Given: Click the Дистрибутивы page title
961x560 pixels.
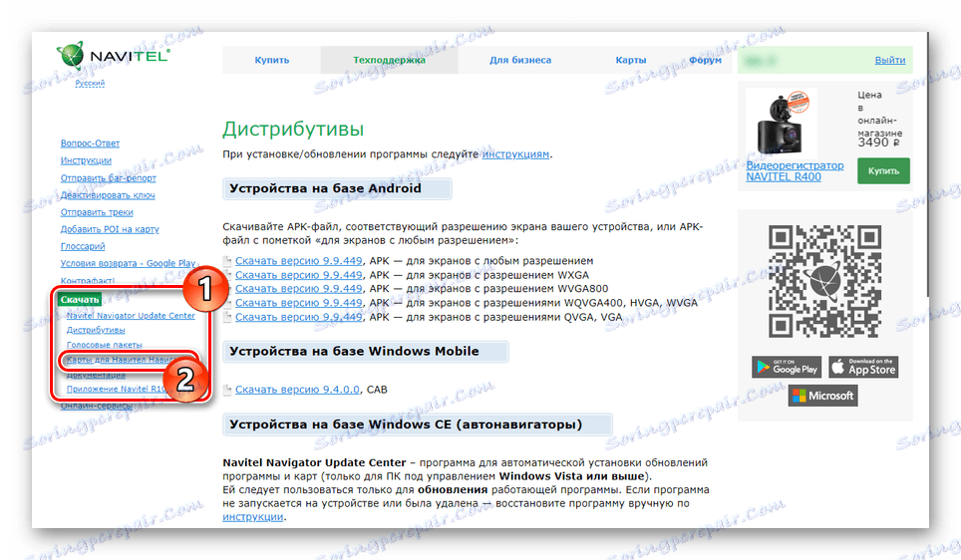Looking at the screenshot, I should click(293, 129).
